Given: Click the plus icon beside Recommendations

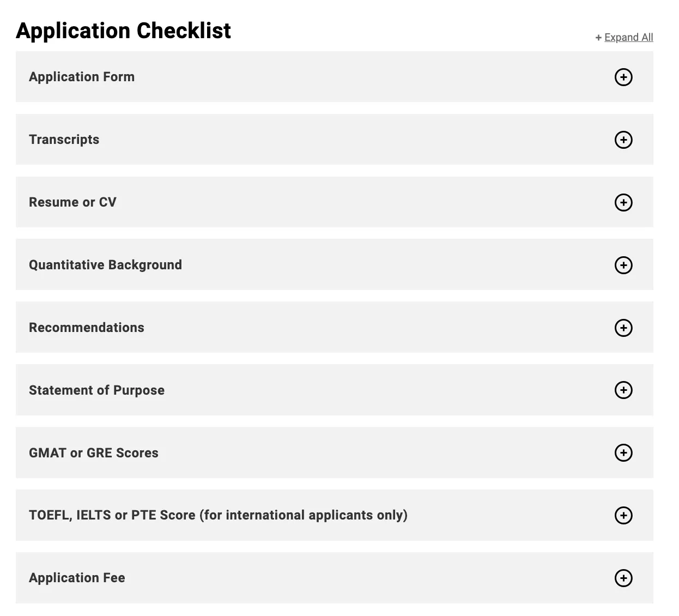Looking at the screenshot, I should point(623,328).
